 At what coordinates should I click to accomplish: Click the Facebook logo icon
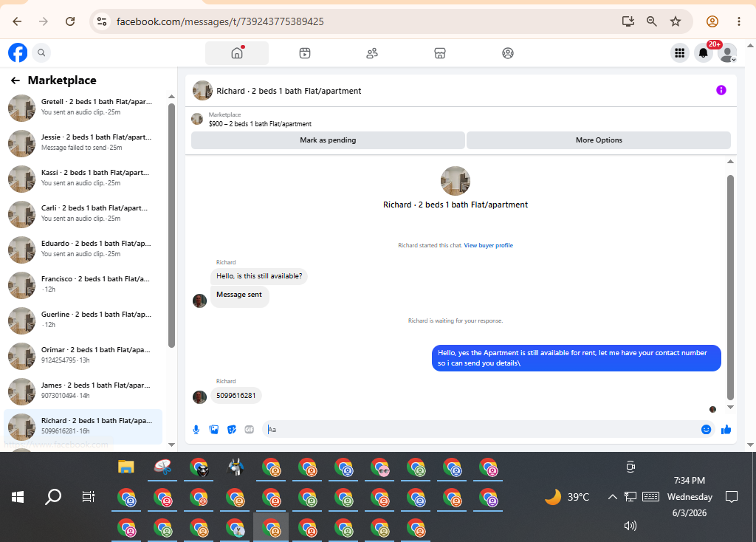click(x=18, y=52)
